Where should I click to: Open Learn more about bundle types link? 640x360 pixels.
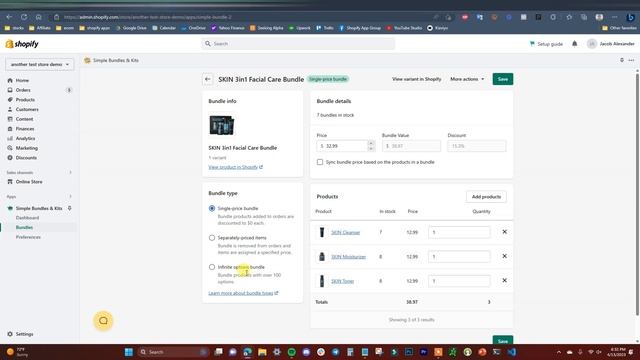pyautogui.click(x=243, y=293)
